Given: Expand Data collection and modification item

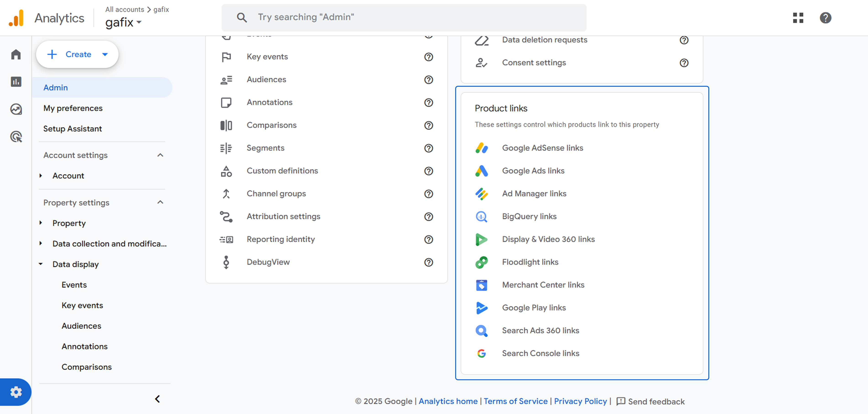Looking at the screenshot, I should click(40, 244).
